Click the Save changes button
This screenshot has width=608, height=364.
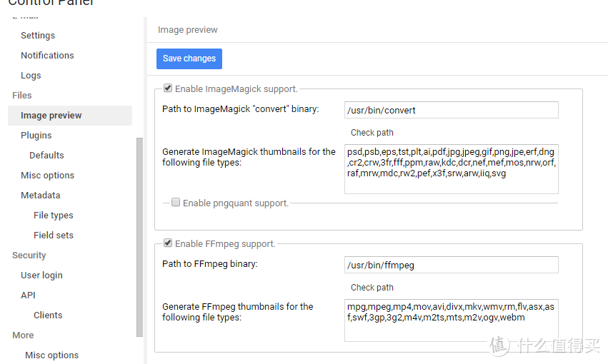(189, 59)
